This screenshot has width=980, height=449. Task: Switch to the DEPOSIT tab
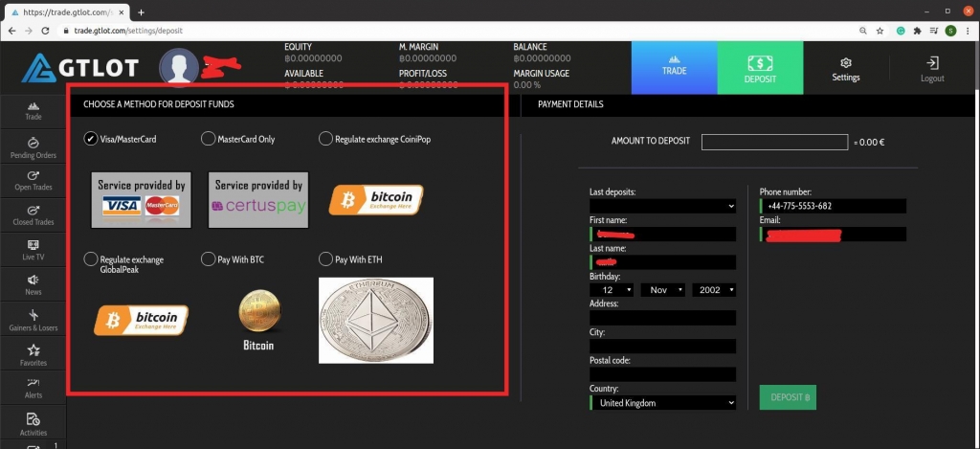tap(760, 68)
